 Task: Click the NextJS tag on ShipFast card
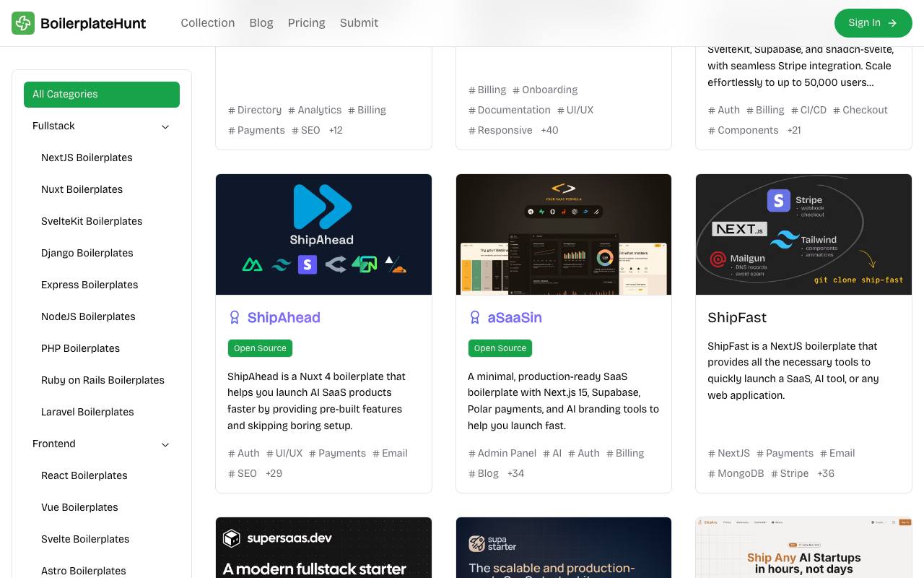click(x=729, y=453)
